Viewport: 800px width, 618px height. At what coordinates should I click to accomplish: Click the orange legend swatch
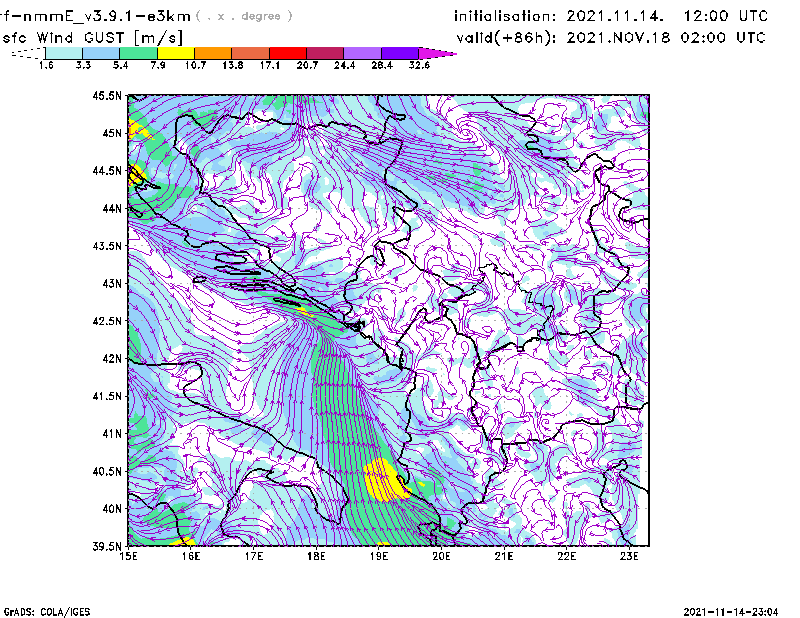[213, 53]
